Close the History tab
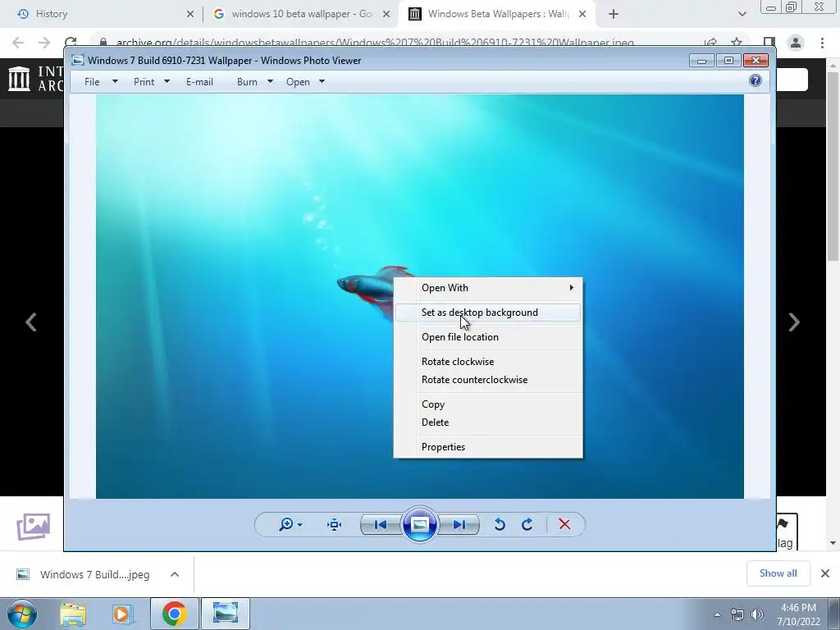This screenshot has width=840, height=630. pyautogui.click(x=189, y=14)
